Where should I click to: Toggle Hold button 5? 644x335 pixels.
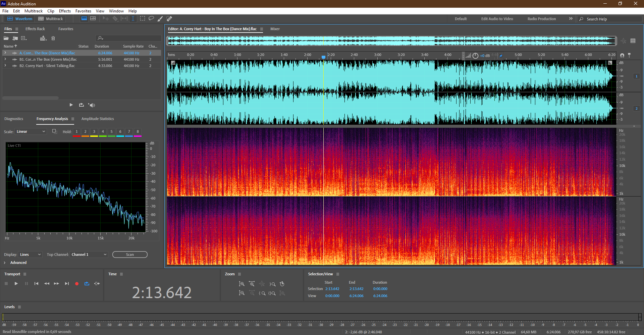coord(112,132)
